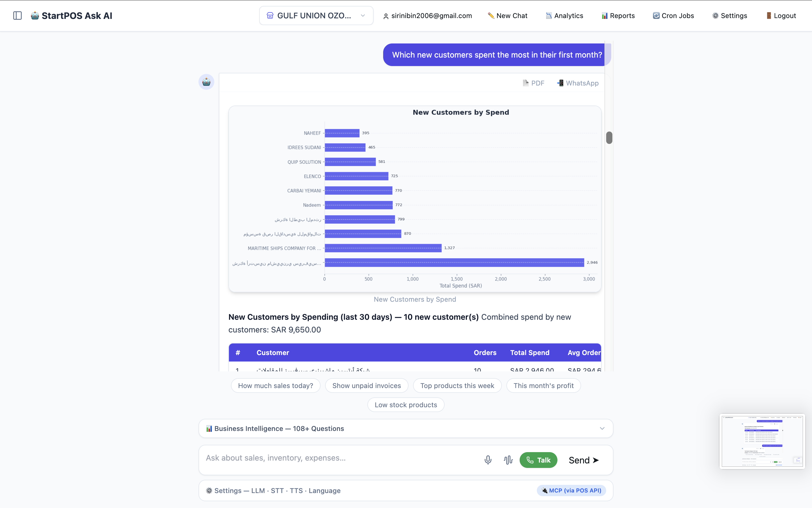Click the microphone voice input icon

click(x=488, y=460)
